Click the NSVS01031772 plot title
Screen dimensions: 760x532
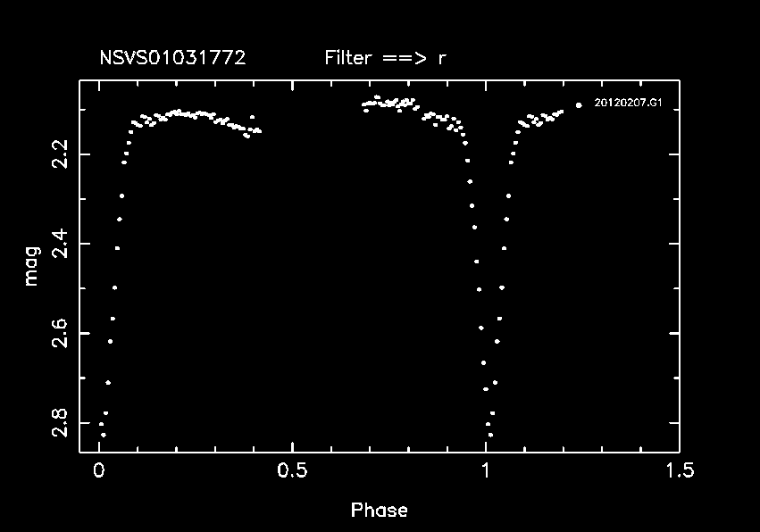172,59
